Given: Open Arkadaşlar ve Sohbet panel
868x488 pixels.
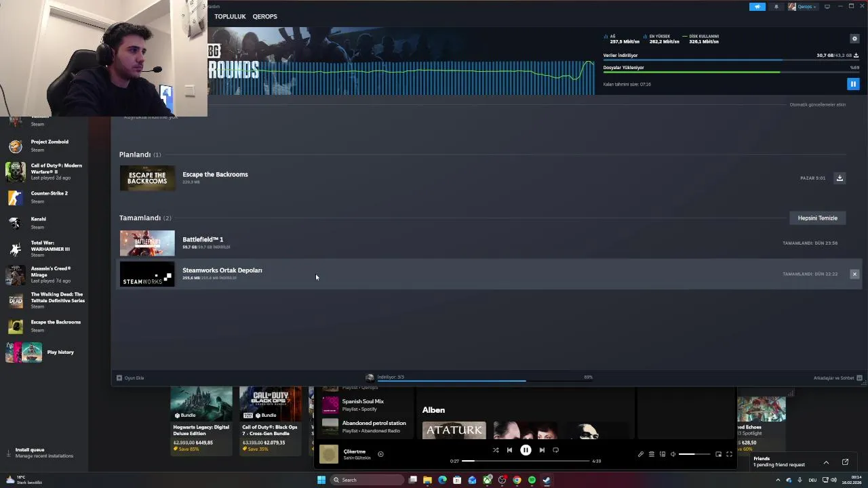Looking at the screenshot, I should pyautogui.click(x=837, y=378).
